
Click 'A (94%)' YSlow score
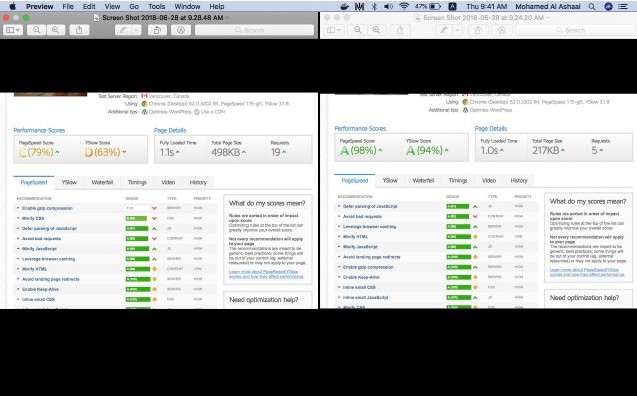[x=424, y=151]
